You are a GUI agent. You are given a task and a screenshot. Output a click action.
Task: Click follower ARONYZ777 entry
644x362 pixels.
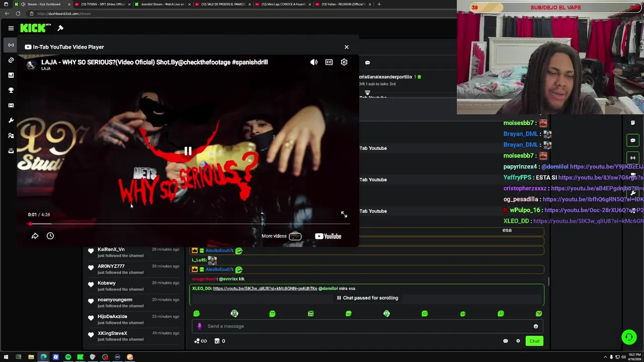coord(134,269)
